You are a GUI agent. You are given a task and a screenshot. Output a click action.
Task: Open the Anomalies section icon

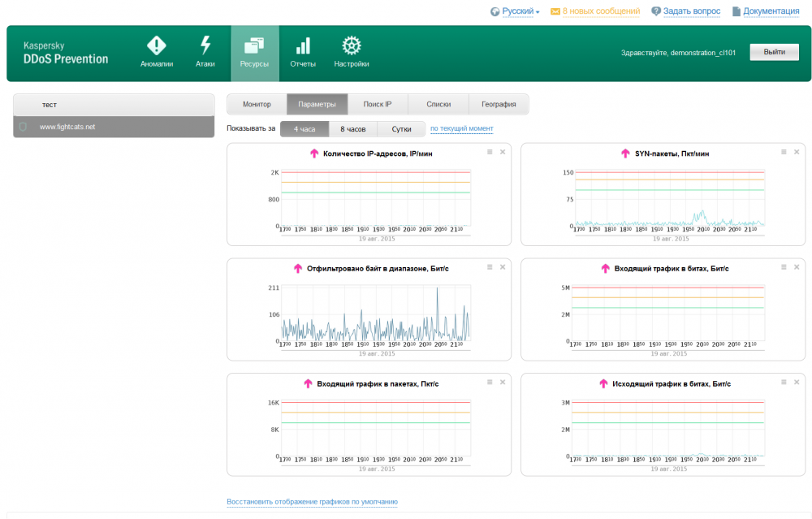click(x=156, y=46)
